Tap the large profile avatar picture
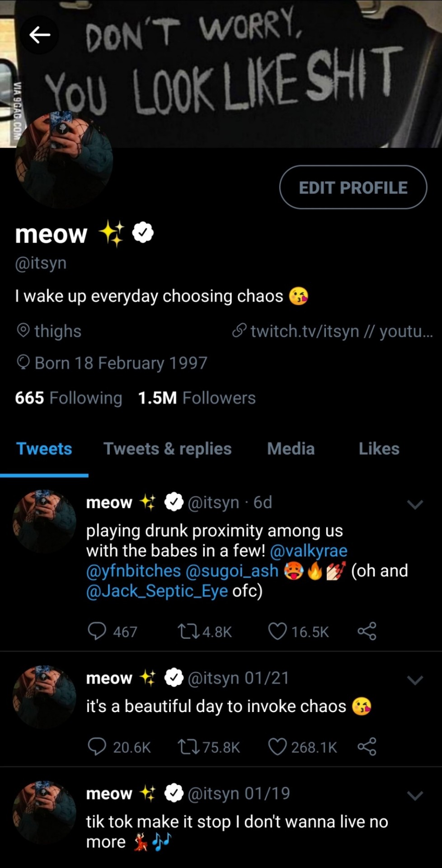 [x=64, y=160]
